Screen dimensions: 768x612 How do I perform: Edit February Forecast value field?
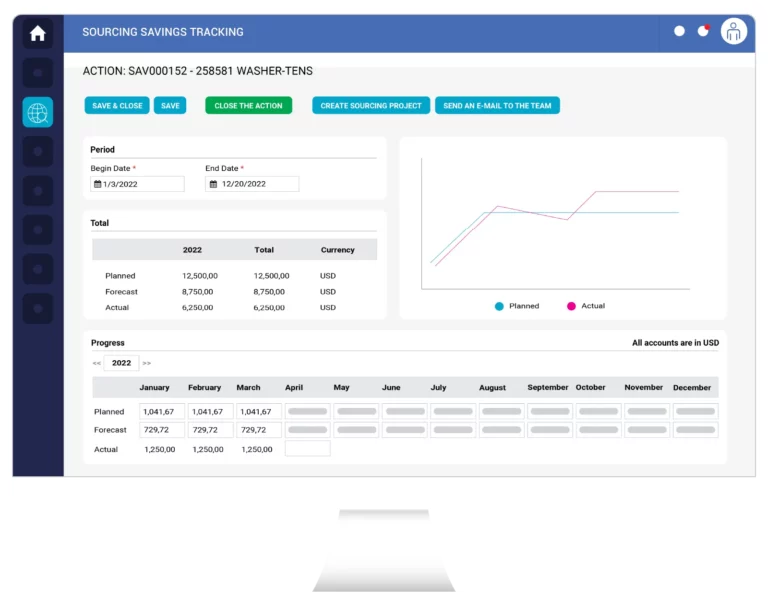pos(210,430)
